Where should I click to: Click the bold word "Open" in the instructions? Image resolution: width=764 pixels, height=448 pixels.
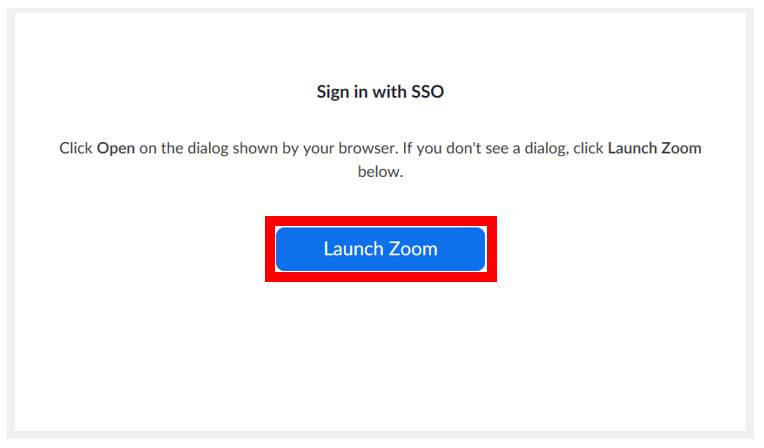[x=116, y=148]
